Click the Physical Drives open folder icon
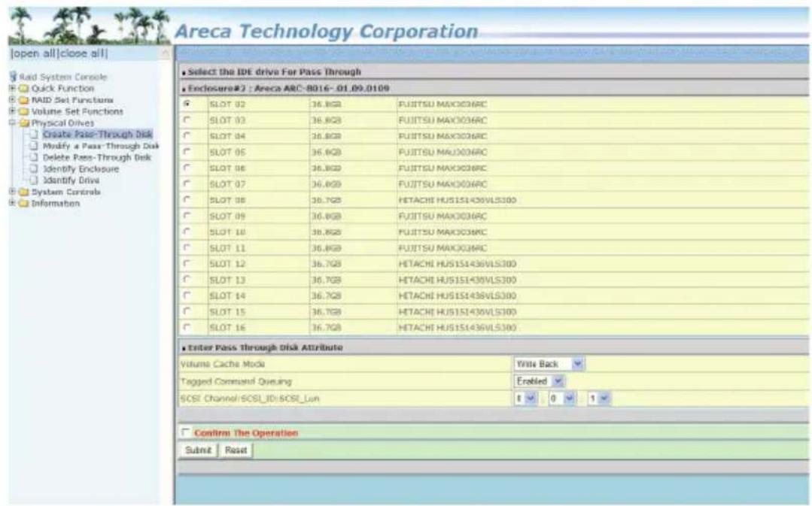Image resolution: width=812 pixels, height=506 pixels. pyautogui.click(x=24, y=123)
